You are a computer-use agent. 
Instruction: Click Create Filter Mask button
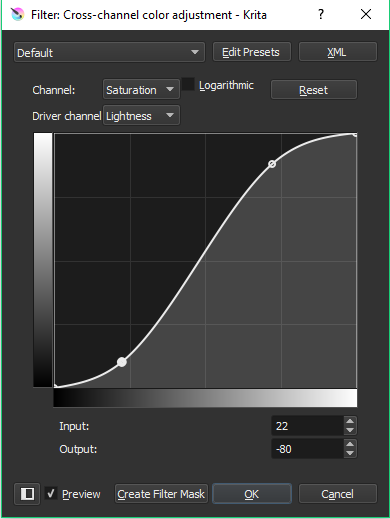(161, 494)
